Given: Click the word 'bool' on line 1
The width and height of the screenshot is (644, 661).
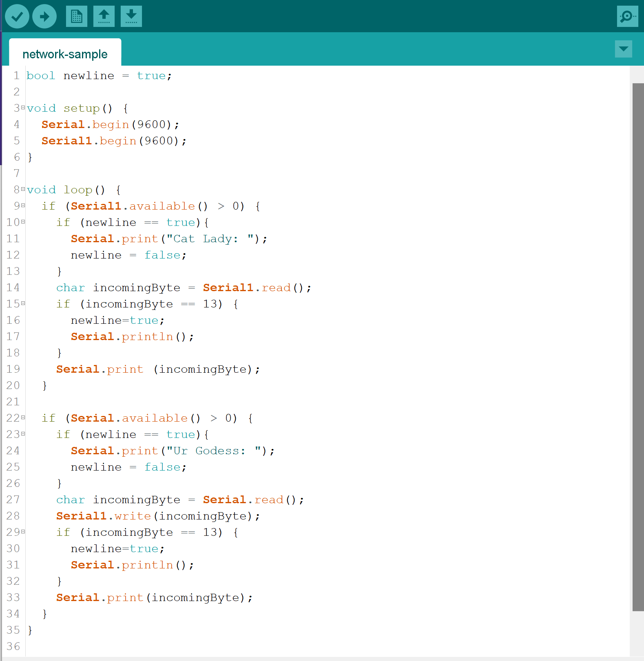Looking at the screenshot, I should pyautogui.click(x=41, y=76).
